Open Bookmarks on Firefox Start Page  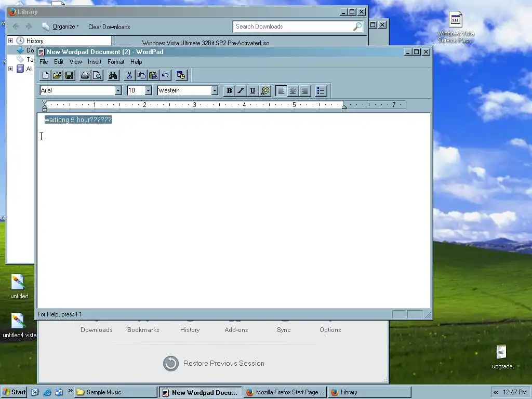pyautogui.click(x=143, y=330)
